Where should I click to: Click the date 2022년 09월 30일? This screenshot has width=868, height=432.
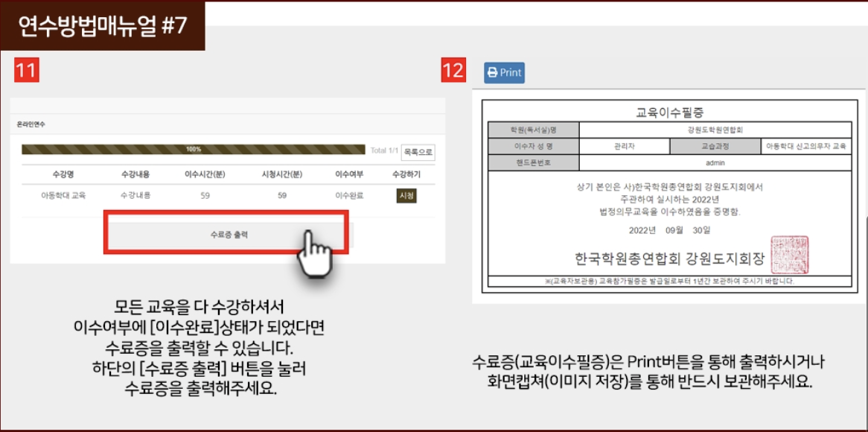point(669,229)
